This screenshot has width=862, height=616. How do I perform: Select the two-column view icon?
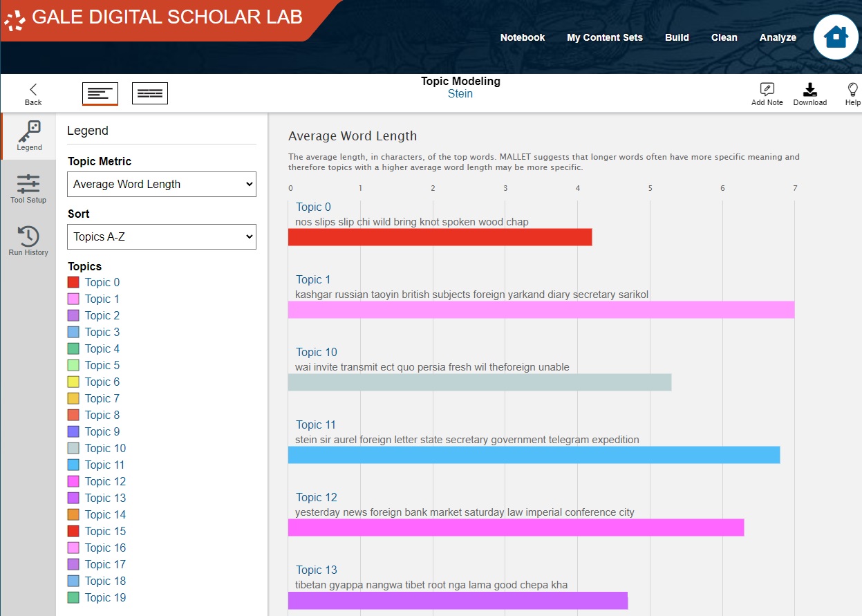click(x=150, y=93)
